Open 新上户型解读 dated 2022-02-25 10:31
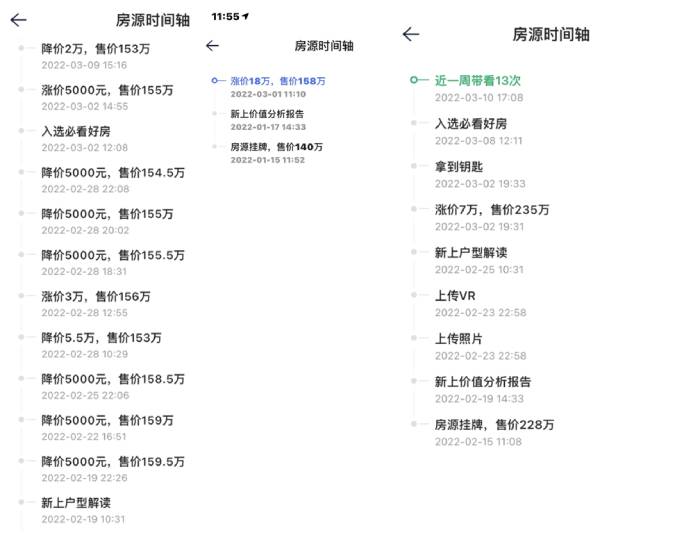 pyautogui.click(x=471, y=253)
